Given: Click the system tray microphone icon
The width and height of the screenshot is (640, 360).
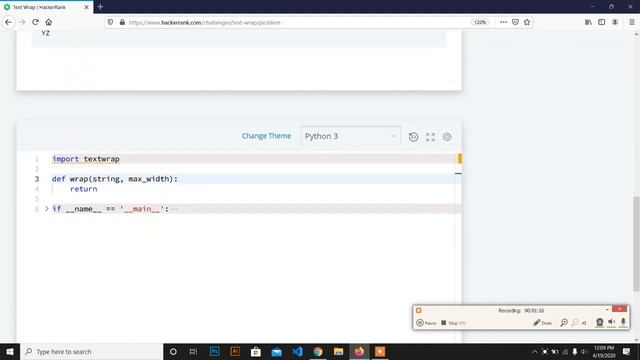Looking at the screenshot, I should point(575,351).
